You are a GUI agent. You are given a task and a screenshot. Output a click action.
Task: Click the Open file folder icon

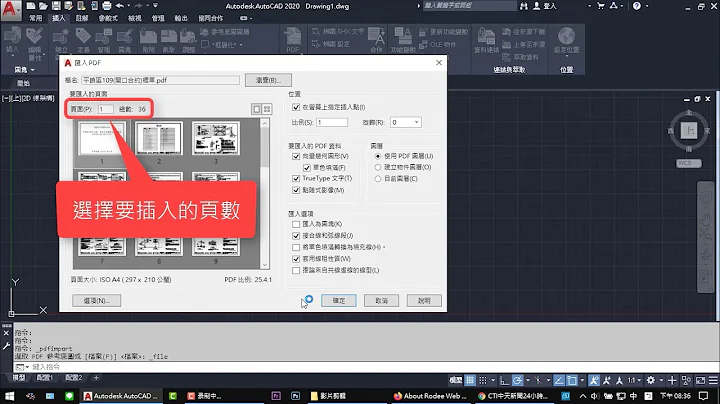(43, 6)
